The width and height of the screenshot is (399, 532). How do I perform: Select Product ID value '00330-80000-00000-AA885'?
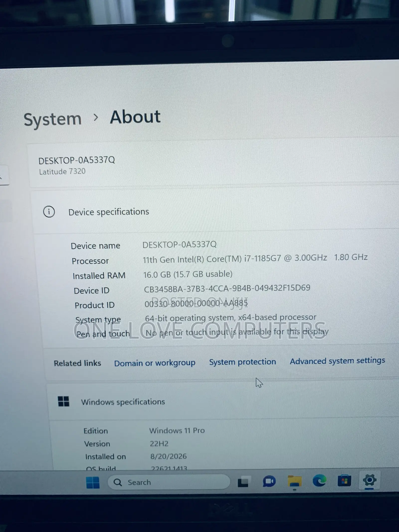click(x=196, y=303)
